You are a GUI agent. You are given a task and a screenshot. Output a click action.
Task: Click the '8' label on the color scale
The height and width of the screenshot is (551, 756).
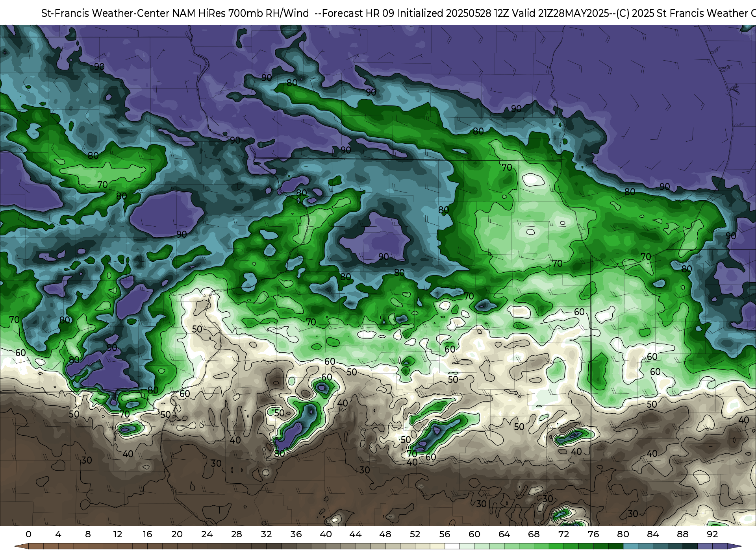click(x=88, y=534)
